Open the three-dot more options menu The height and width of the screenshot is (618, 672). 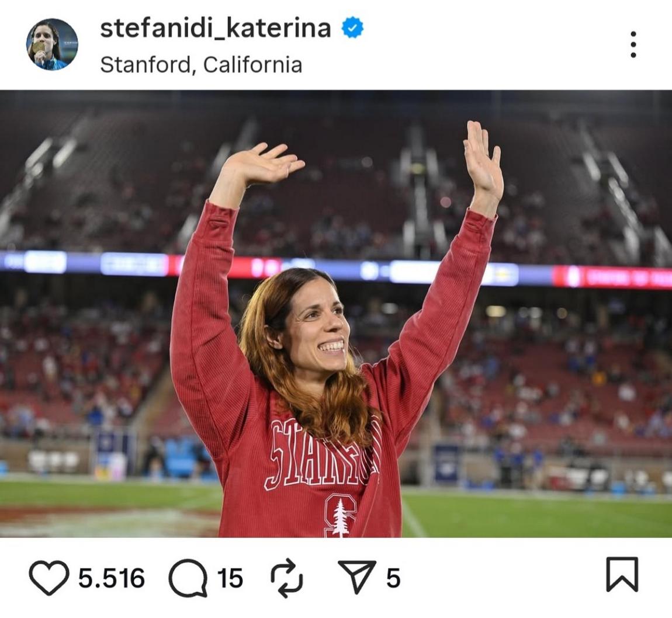click(633, 44)
